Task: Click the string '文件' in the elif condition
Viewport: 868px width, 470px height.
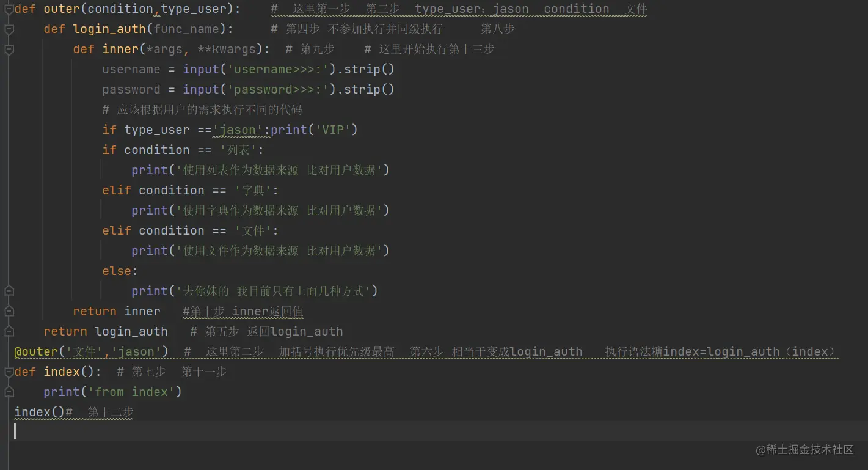Action: (x=252, y=231)
